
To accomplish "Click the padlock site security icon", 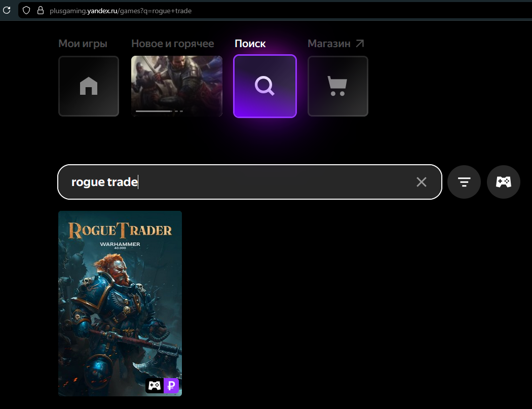I will tap(41, 10).
